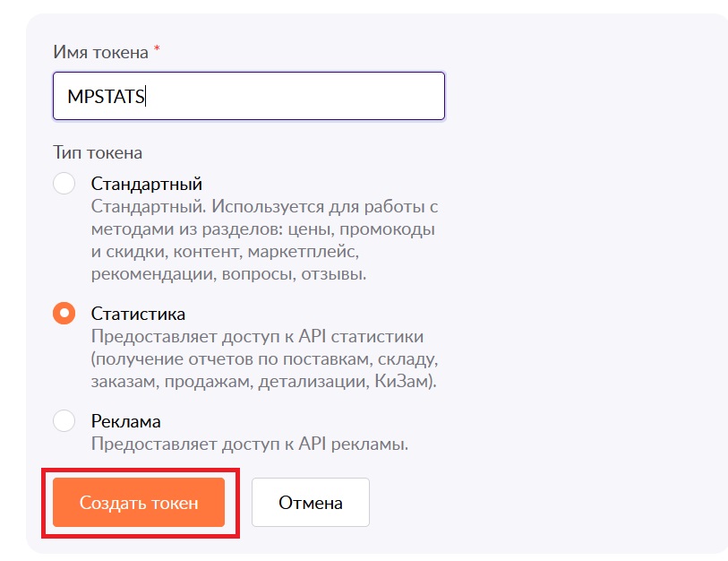The image size is (728, 561).
Task: Click the Создать токен button
Action: (x=139, y=503)
